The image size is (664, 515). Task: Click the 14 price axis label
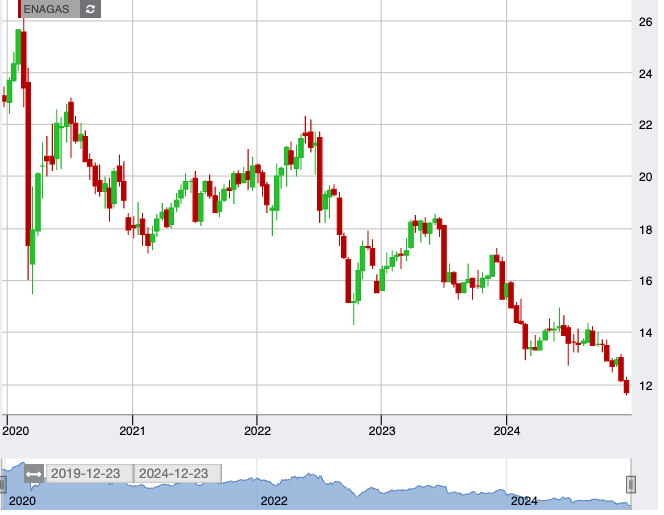[x=645, y=333]
